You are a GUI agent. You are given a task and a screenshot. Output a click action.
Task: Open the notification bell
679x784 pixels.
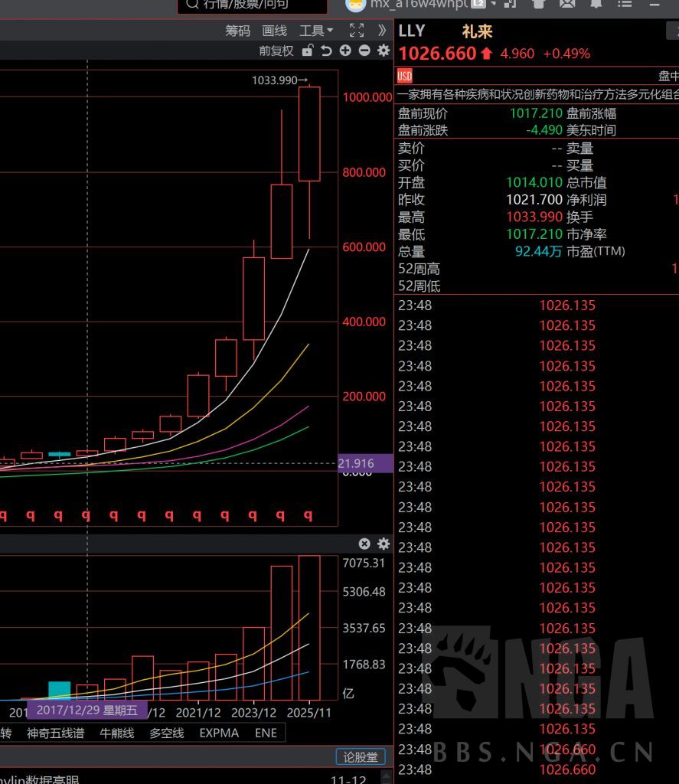click(x=596, y=4)
